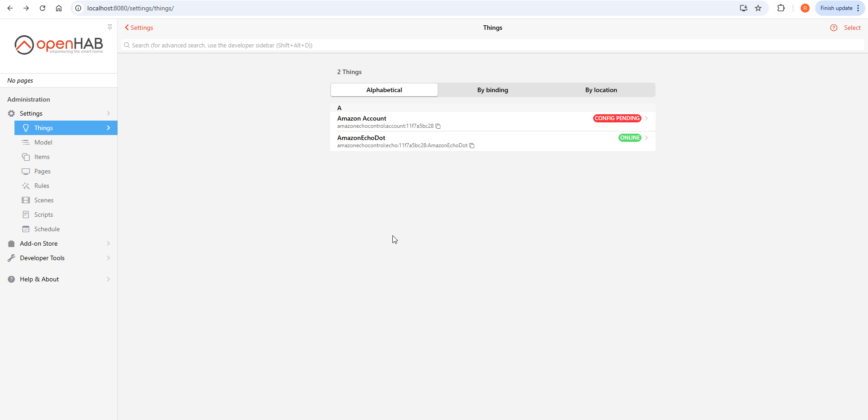The width and height of the screenshot is (868, 420).
Task: View site information icon in address bar
Action: pyautogui.click(x=78, y=8)
